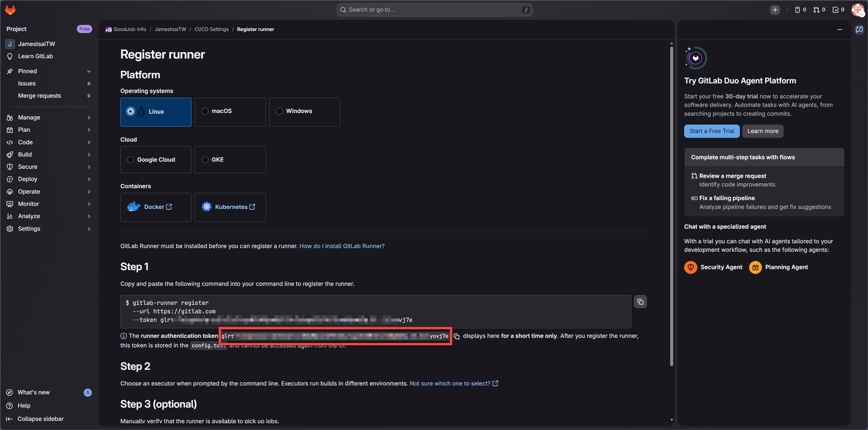Open assigned issues counter icon

(800, 10)
